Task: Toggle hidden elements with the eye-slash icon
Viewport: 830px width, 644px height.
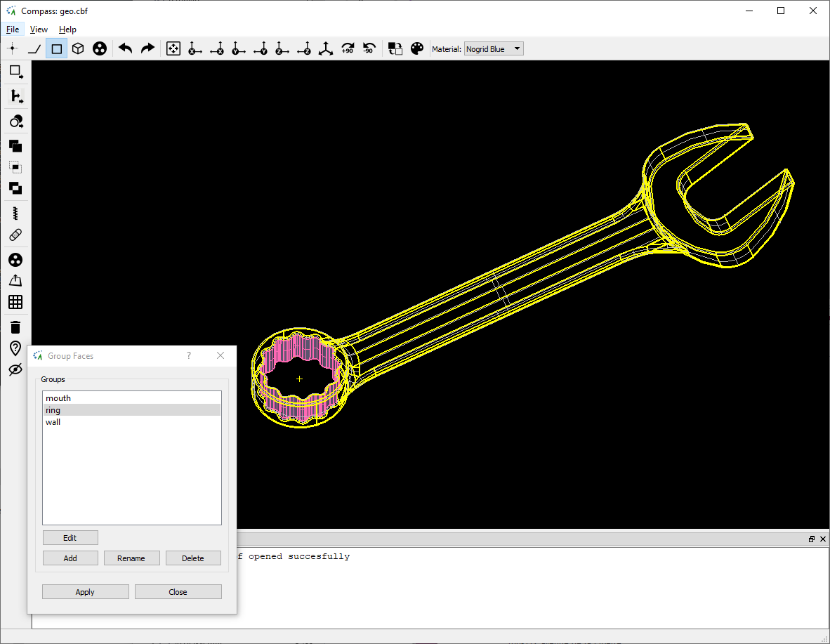Action: [x=15, y=369]
